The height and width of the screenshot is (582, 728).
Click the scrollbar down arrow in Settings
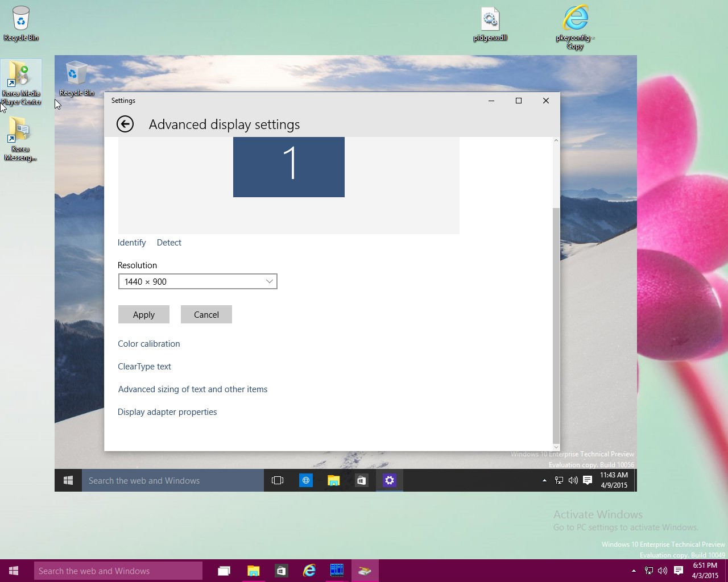[x=556, y=446]
